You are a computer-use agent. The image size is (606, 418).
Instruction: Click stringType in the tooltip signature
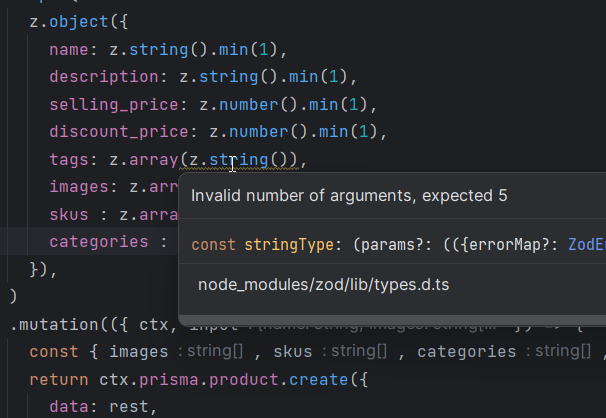[x=289, y=245]
